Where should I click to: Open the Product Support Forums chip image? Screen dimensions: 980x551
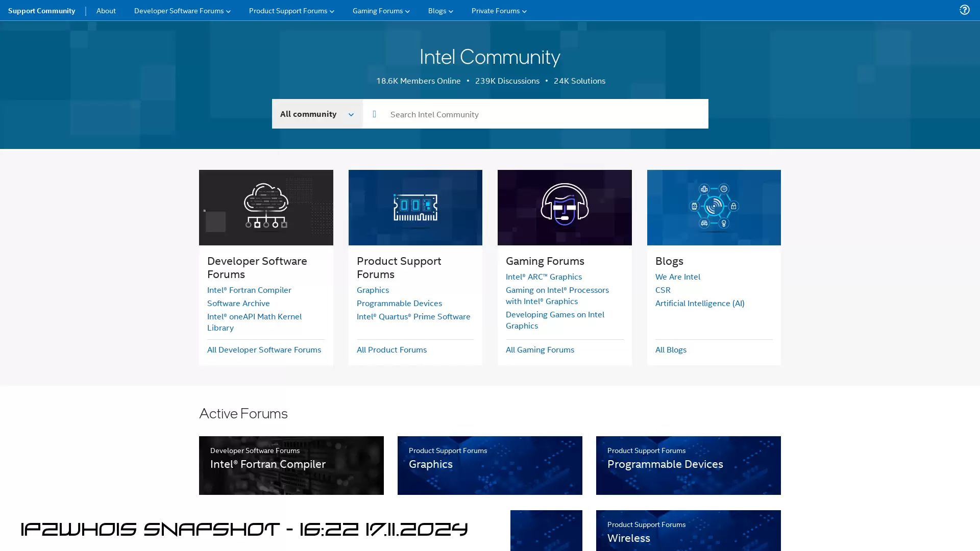click(415, 207)
